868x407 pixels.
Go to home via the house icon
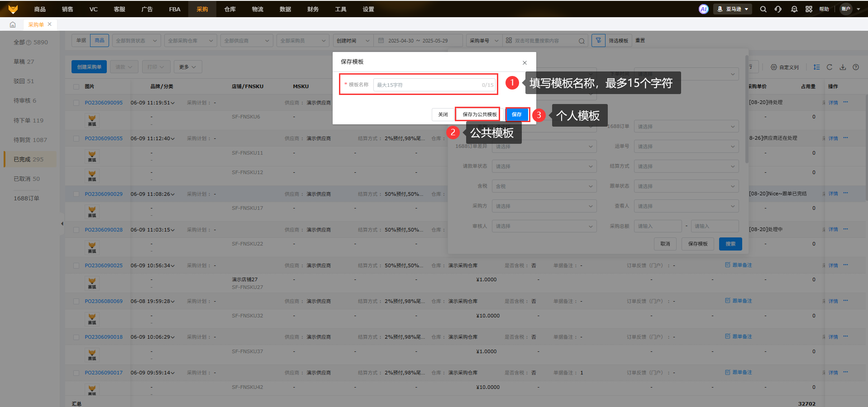(x=13, y=24)
